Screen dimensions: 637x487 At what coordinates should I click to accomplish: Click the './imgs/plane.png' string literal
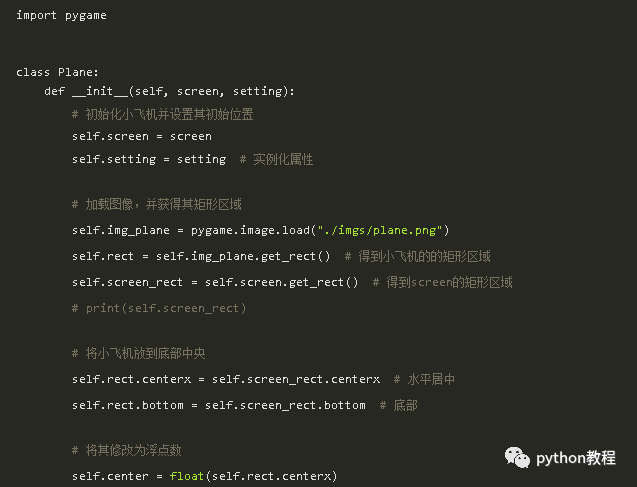(x=379, y=230)
